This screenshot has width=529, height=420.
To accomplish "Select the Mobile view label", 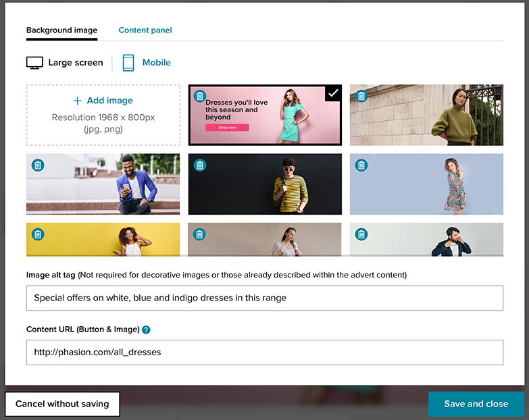I will [157, 63].
